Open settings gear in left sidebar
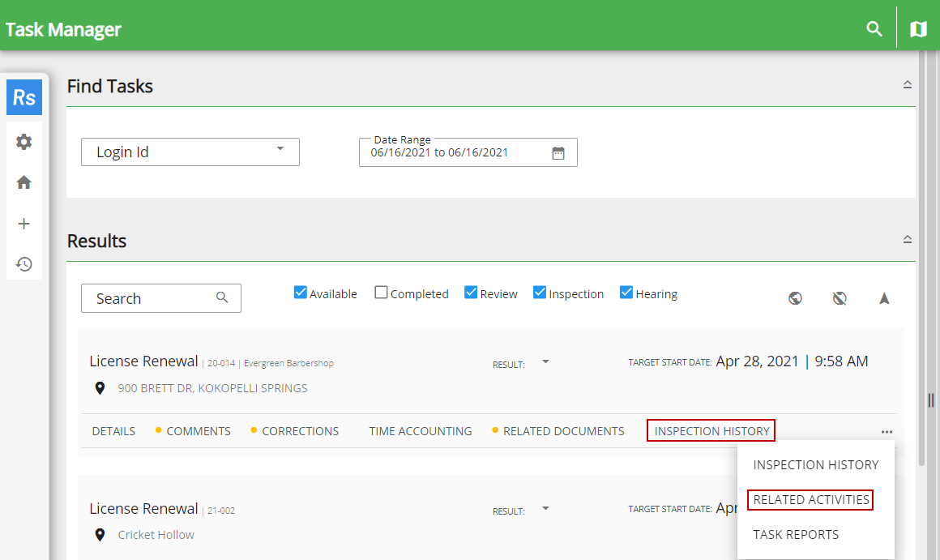 coord(24,142)
